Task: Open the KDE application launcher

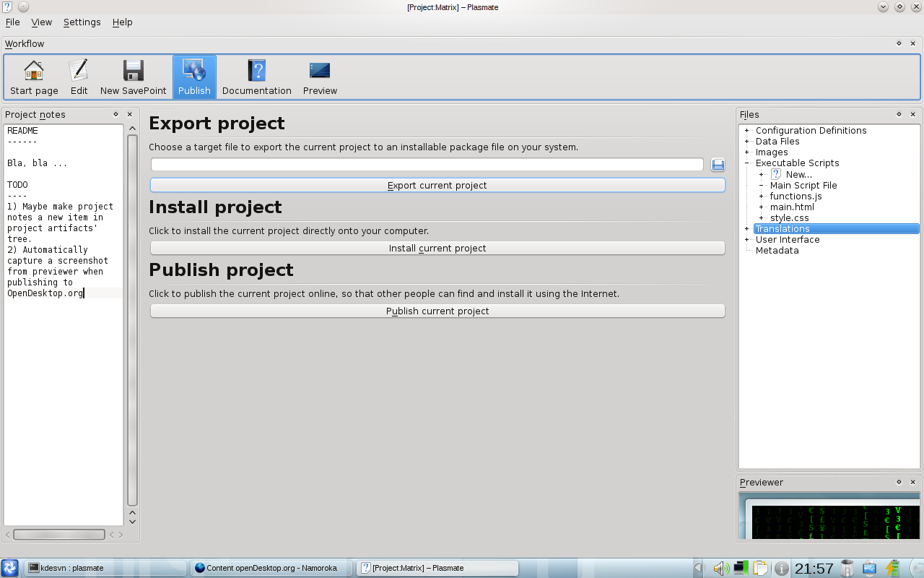Action: pyautogui.click(x=10, y=568)
